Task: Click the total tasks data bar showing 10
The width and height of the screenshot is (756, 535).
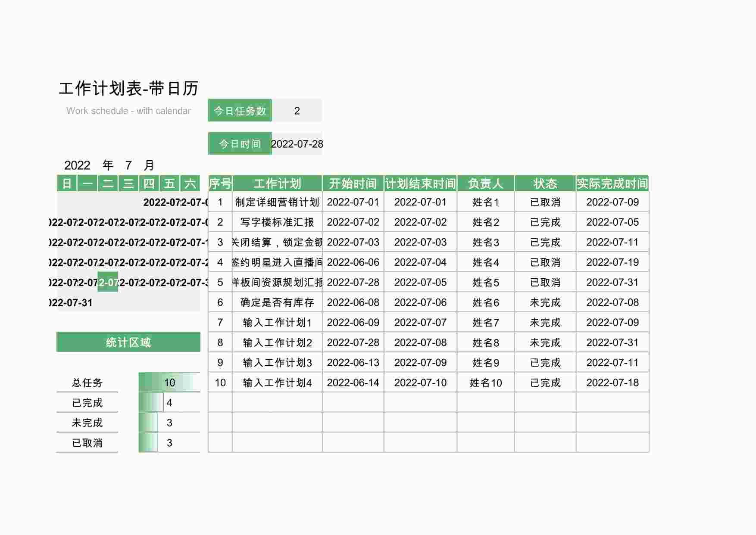Action: tap(169, 383)
